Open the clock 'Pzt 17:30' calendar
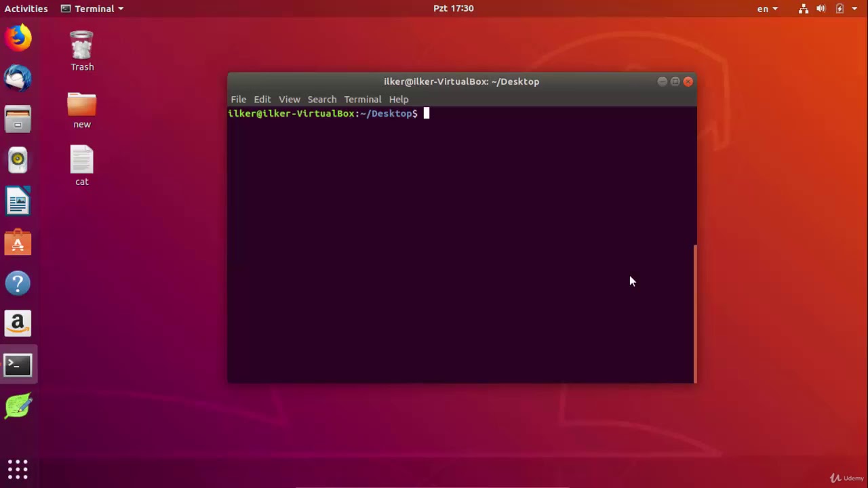The width and height of the screenshot is (868, 488). click(454, 8)
